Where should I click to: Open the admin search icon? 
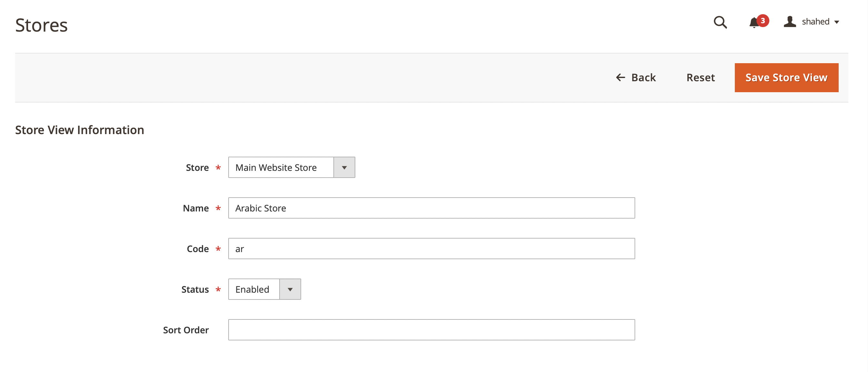click(x=720, y=23)
